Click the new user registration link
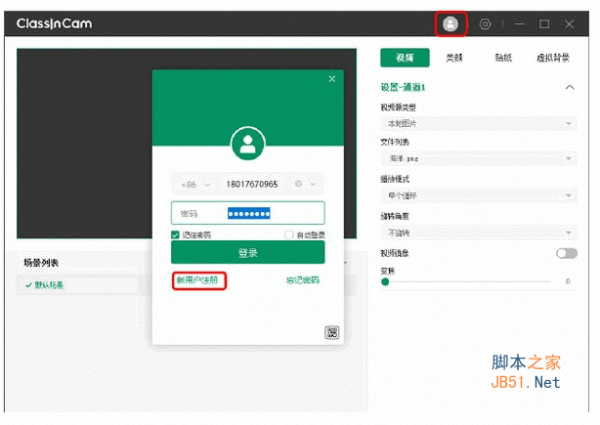 tap(198, 280)
